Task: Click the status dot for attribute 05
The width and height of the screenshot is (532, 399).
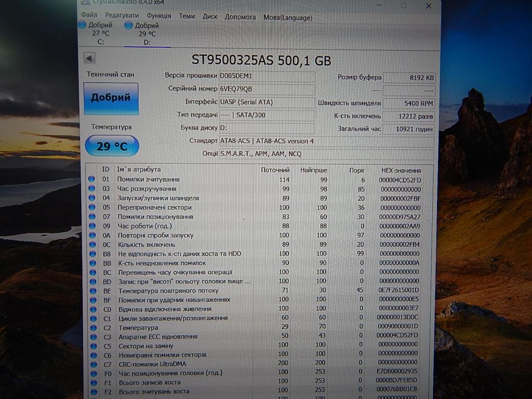Action: click(92, 207)
